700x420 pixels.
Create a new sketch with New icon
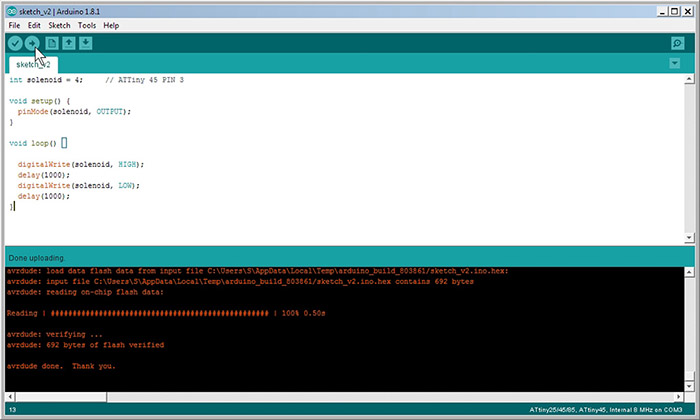click(x=52, y=43)
